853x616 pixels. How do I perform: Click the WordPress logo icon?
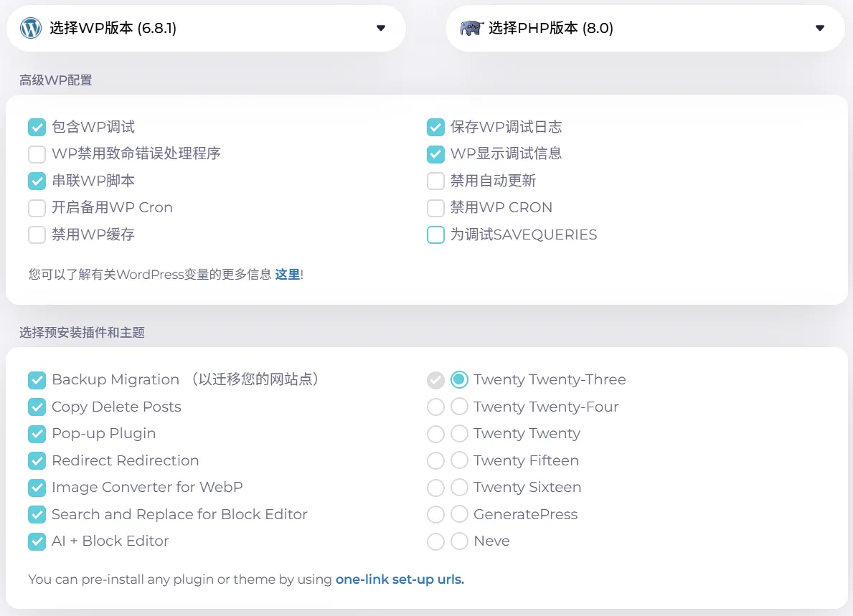coord(29,27)
